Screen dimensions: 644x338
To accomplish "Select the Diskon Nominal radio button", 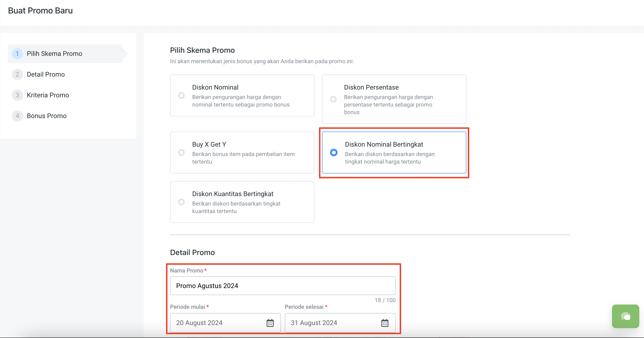I will tap(181, 95).
